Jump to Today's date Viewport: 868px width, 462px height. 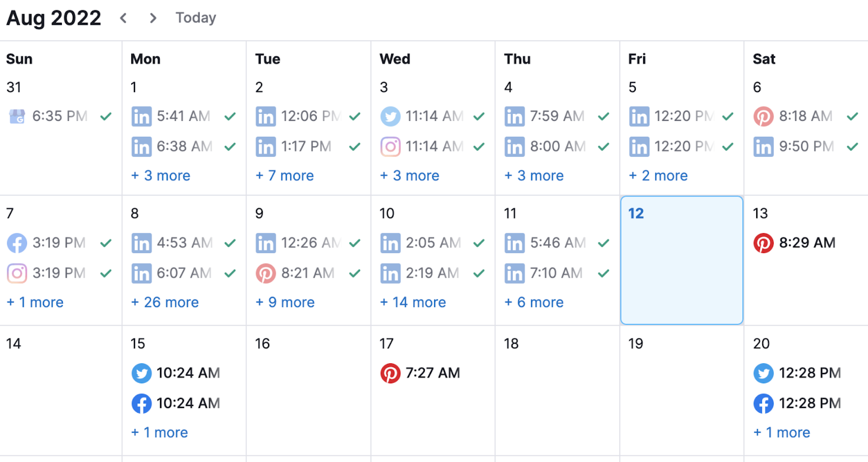tap(196, 18)
